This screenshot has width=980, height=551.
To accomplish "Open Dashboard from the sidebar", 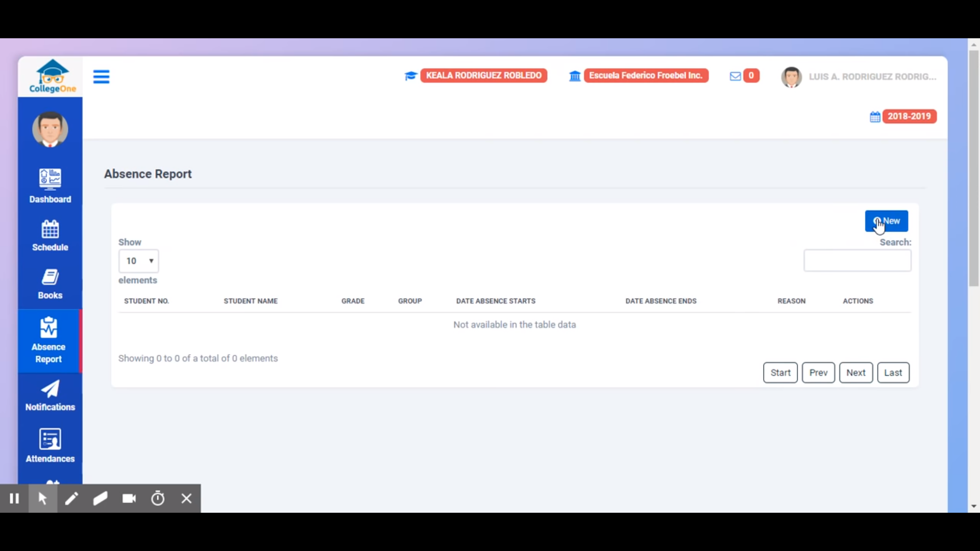I will [x=50, y=186].
